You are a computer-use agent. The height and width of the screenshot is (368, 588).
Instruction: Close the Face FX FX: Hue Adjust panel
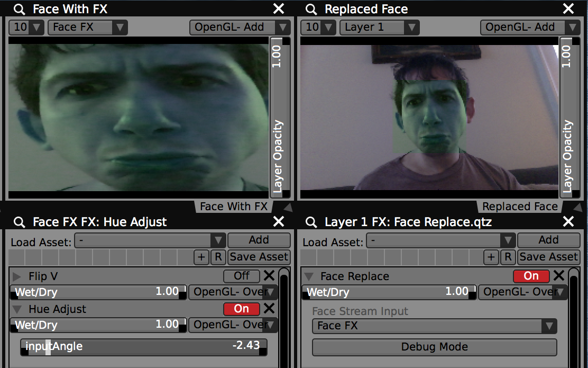coord(279,221)
